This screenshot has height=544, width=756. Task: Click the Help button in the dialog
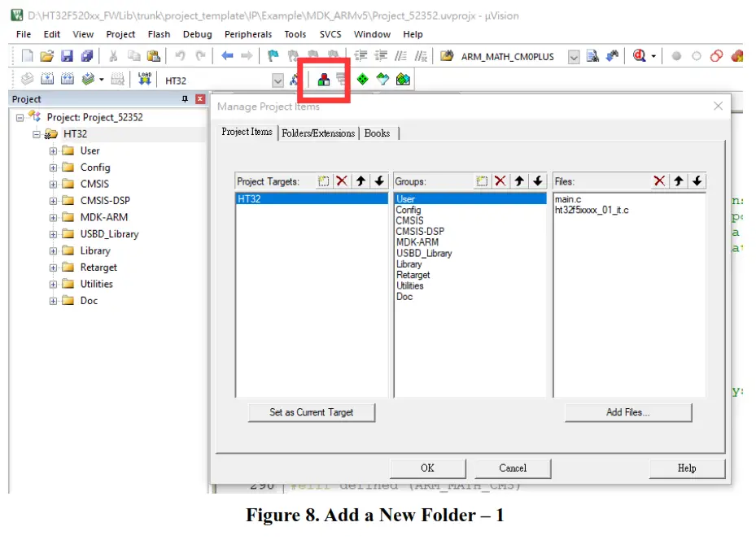coord(687,468)
